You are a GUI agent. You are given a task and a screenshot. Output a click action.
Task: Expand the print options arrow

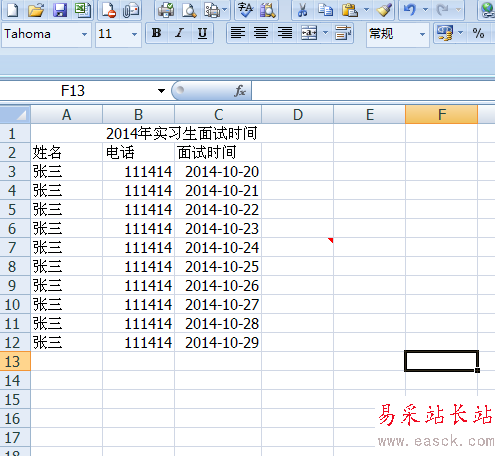pyautogui.click(x=225, y=10)
